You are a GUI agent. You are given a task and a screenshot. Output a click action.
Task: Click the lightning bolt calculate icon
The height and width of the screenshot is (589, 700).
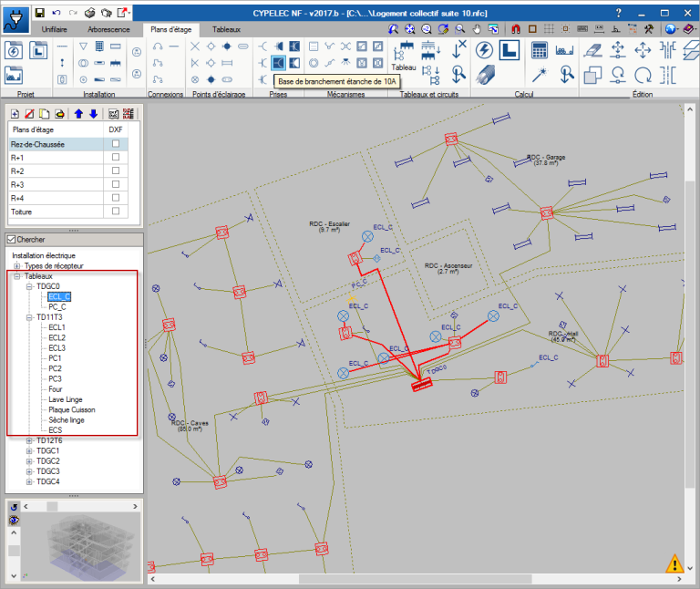click(x=485, y=49)
